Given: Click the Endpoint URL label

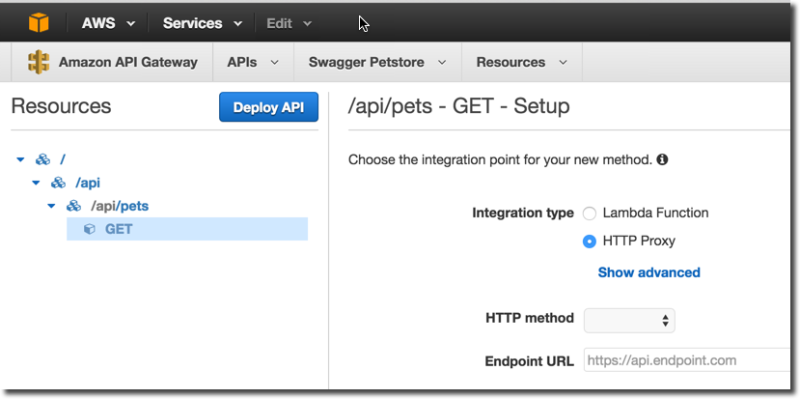Looking at the screenshot, I should point(530,361).
